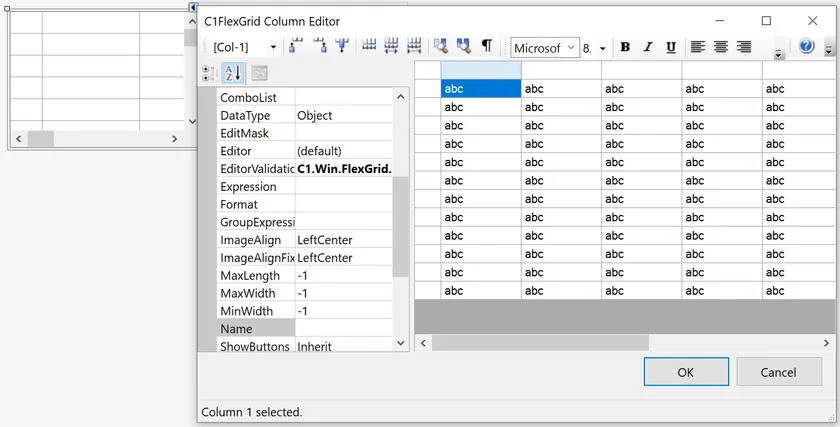Click the preview grid horizontal scrollbar

540,342
